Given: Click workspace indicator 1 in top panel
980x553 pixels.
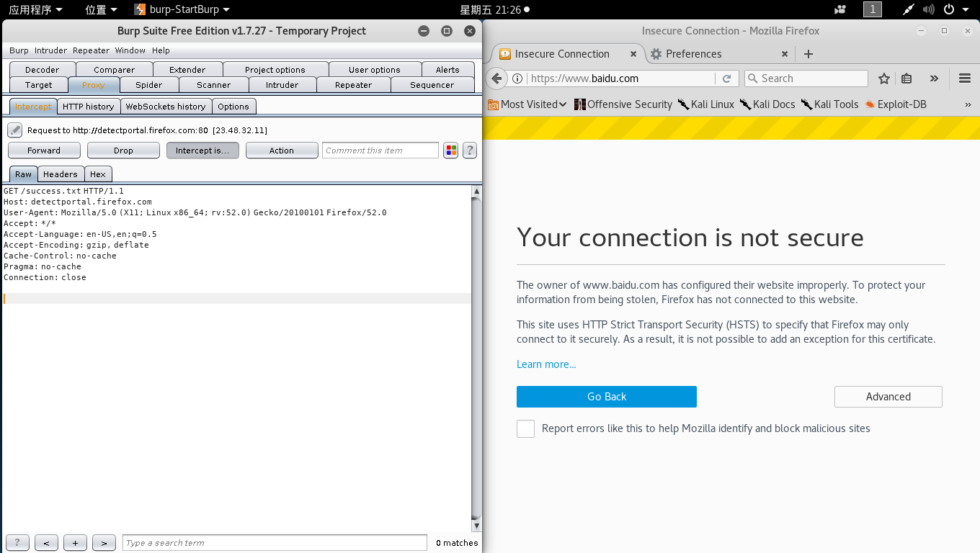Looking at the screenshot, I should point(873,9).
